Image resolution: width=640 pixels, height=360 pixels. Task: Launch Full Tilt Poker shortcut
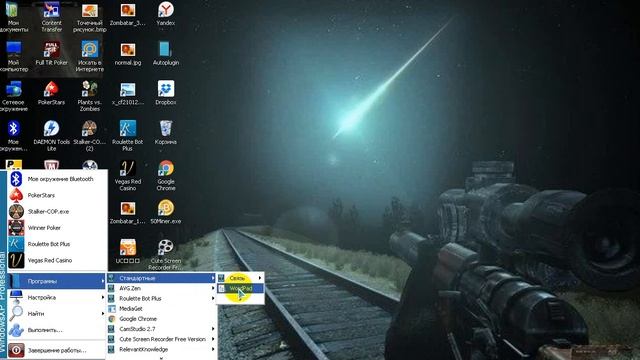tap(51, 53)
